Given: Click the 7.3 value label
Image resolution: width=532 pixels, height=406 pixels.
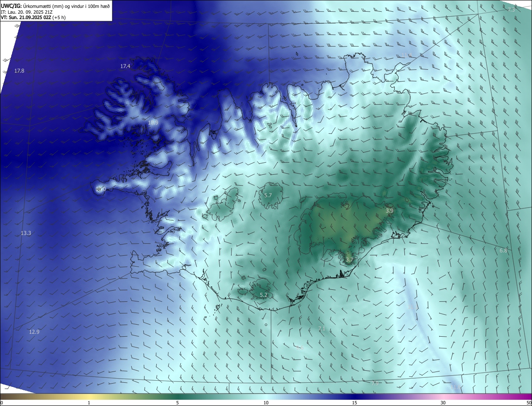Looking at the screenshot, I should pyautogui.click(x=511, y=10).
